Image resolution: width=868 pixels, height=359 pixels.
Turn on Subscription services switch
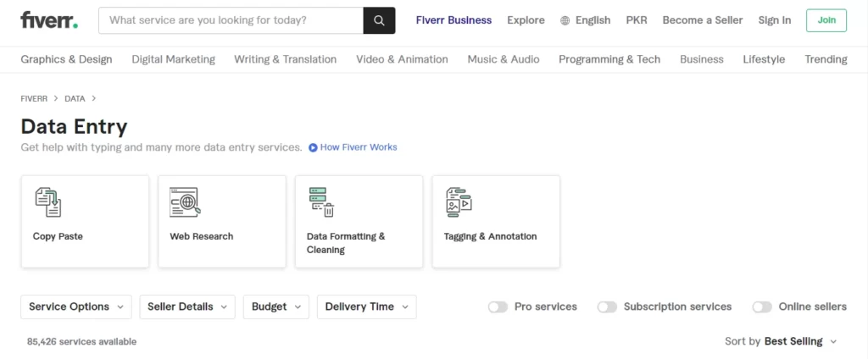pyautogui.click(x=607, y=307)
